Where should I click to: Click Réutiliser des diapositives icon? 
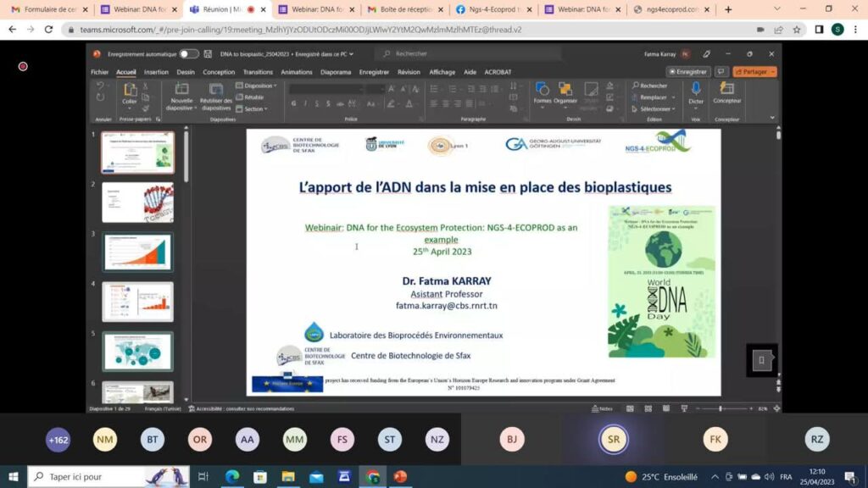(216, 91)
